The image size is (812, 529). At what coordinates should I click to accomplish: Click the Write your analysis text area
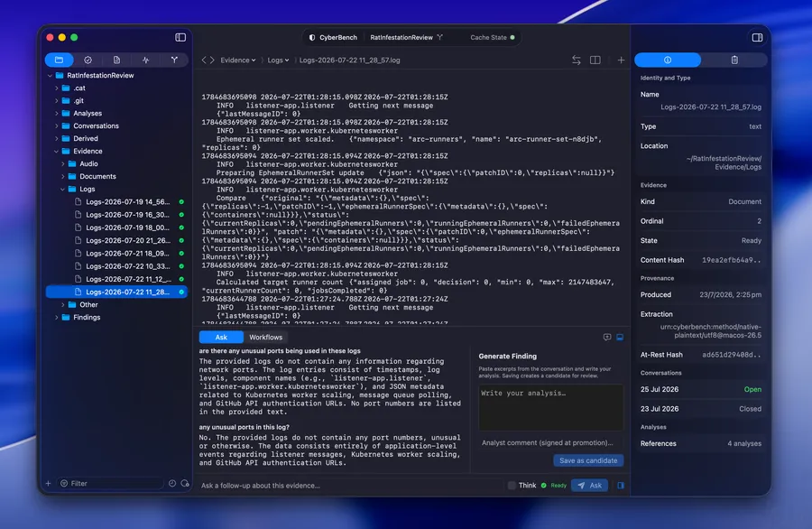[551, 407]
